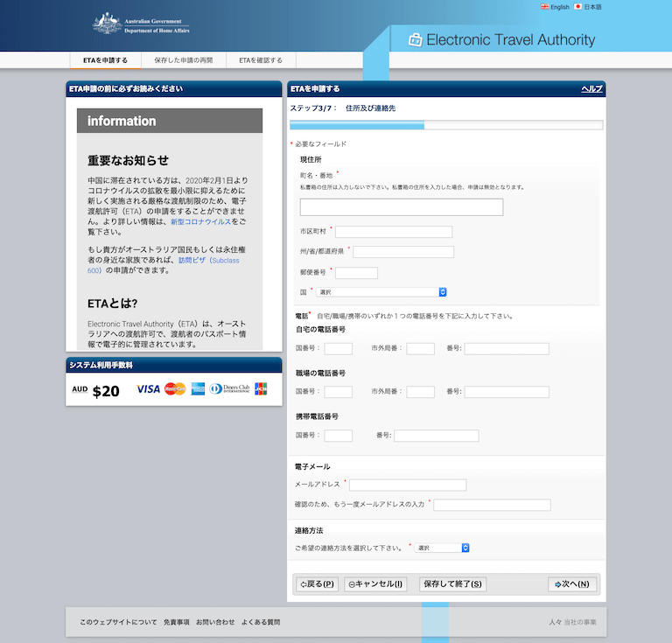Click mobile phone 番号 field
Image resolution: width=672 pixels, height=643 pixels.
click(437, 436)
